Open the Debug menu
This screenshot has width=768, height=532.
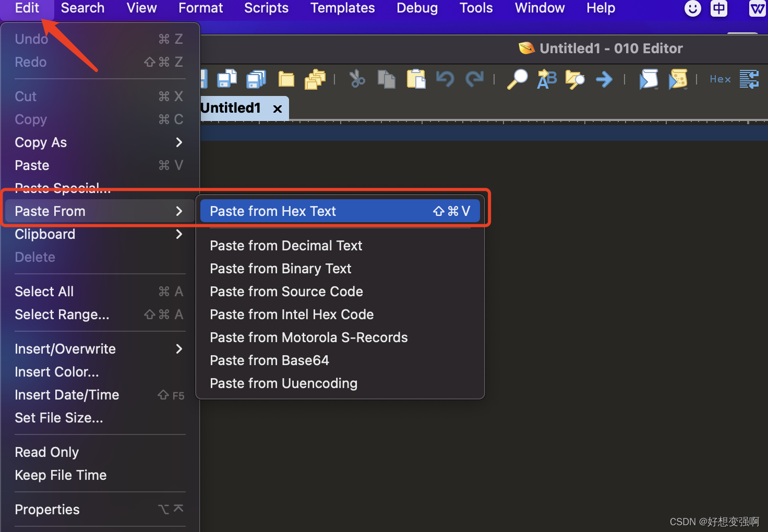(417, 8)
